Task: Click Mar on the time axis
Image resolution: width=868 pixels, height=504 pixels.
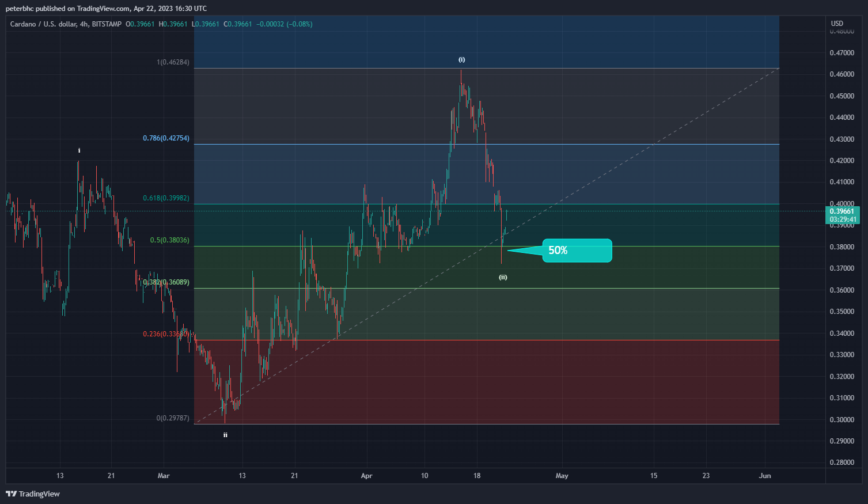Action: click(x=164, y=476)
